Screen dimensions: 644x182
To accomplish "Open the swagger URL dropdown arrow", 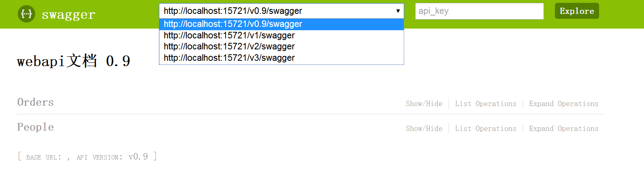I will pos(398,11).
